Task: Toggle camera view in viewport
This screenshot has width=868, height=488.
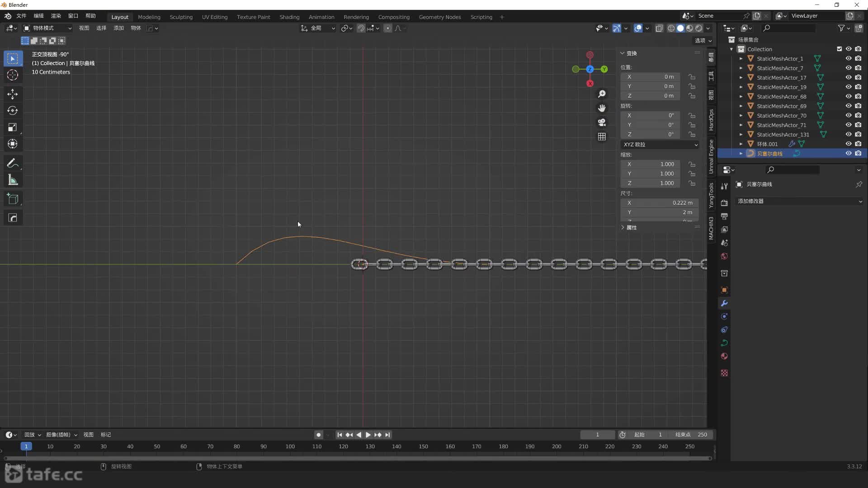Action: pyautogui.click(x=602, y=122)
